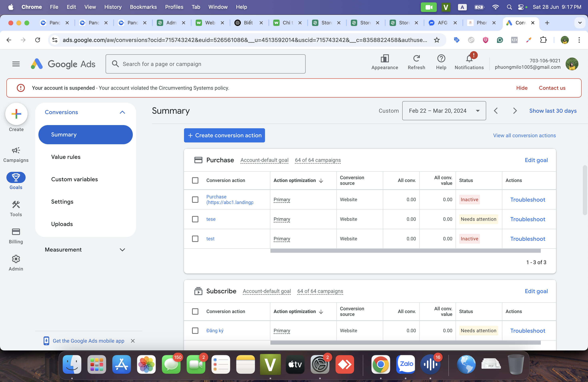Open the Feb 22 – Mar 20 date range dropdown
Viewport: 588px width, 382px height.
coord(444,111)
